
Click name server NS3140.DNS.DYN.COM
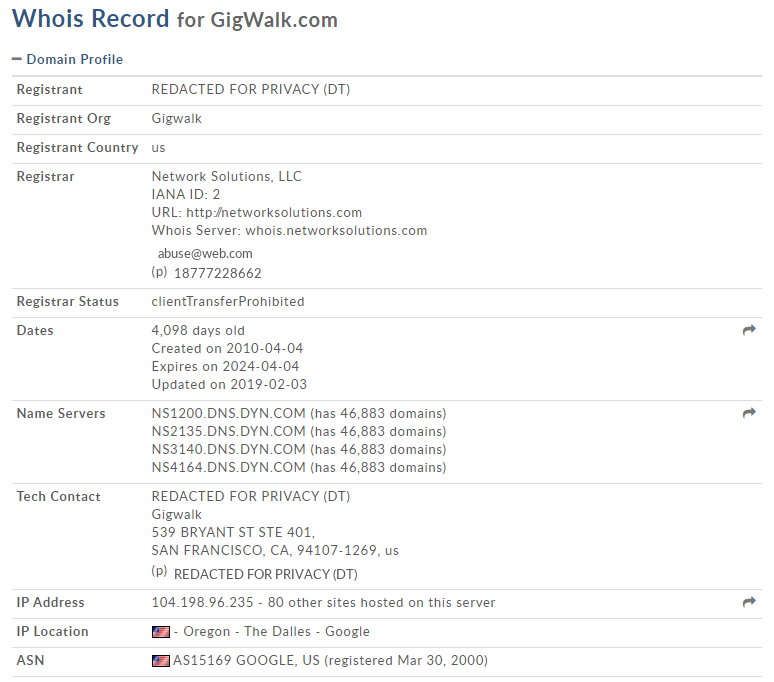point(228,450)
